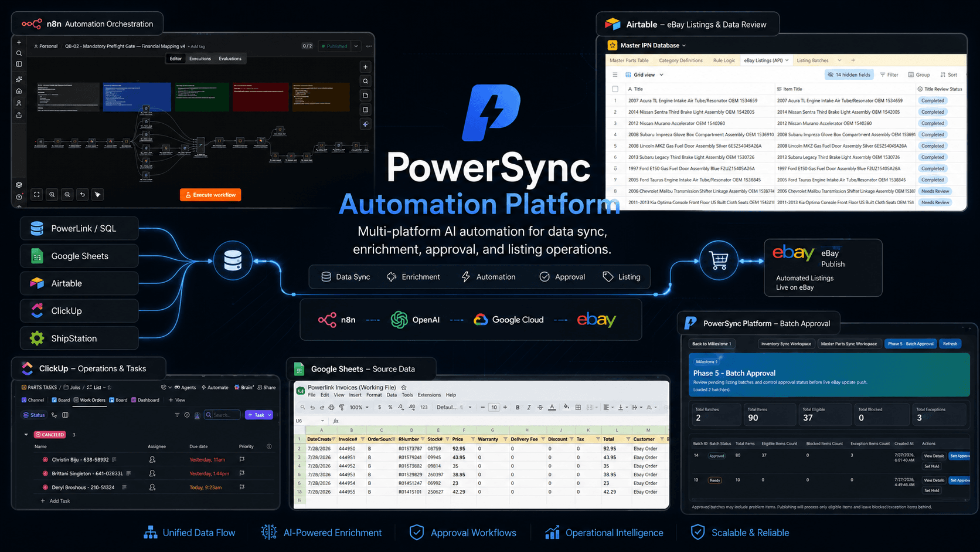Open the three-dot menu in n8n header

[x=369, y=46]
